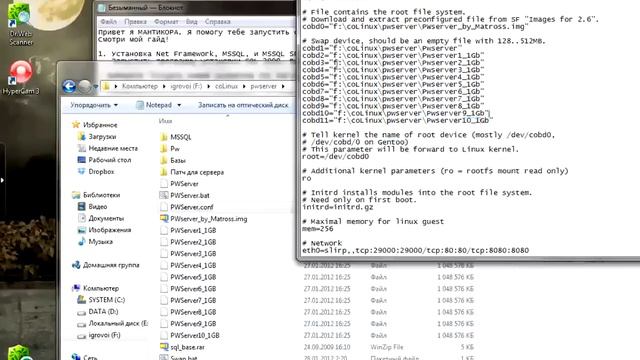Select the Pw folder icon
Viewport: 640px width, 360px height.
(164, 149)
